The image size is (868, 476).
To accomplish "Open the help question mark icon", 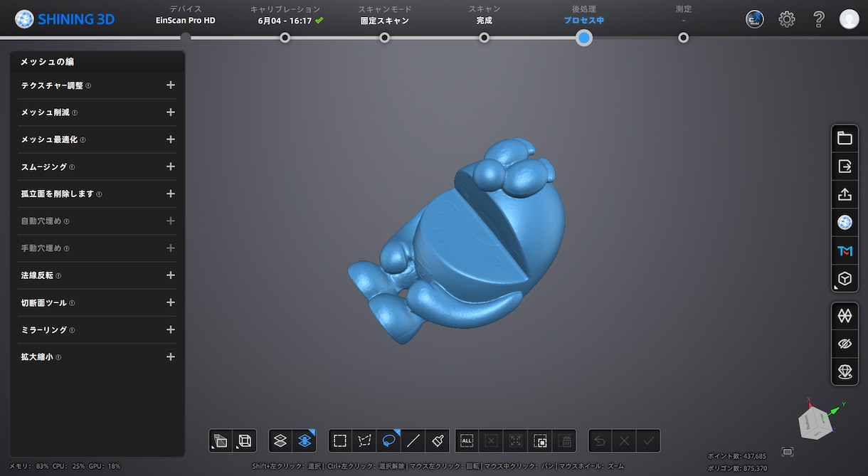I will pyautogui.click(x=819, y=19).
